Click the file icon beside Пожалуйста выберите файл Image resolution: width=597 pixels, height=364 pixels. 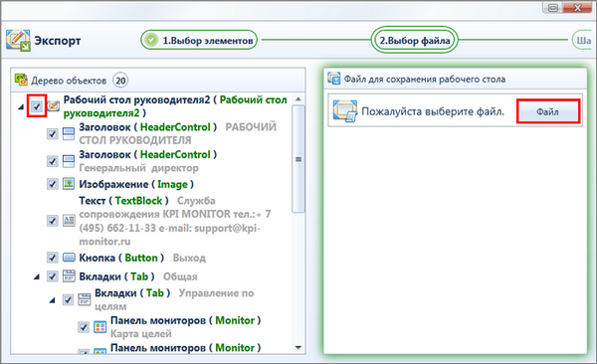[345, 111]
